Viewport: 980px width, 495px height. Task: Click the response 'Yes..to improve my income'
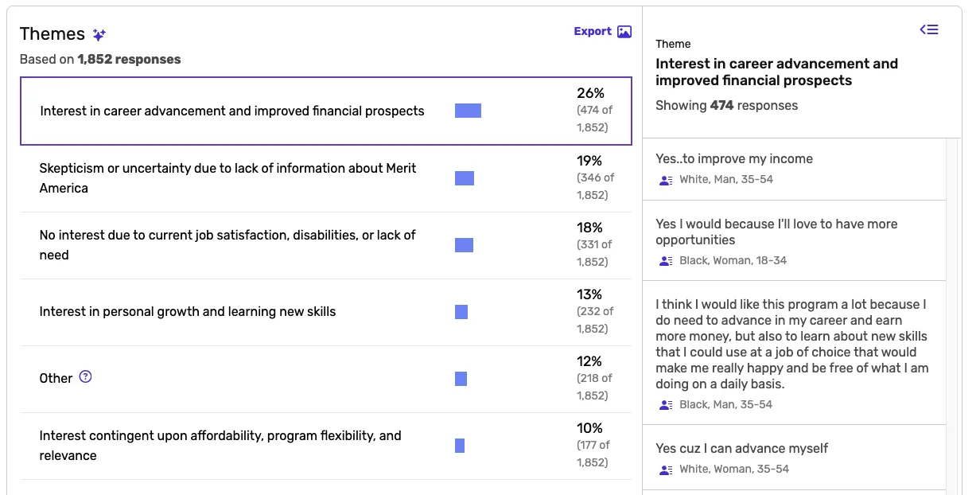pos(734,159)
